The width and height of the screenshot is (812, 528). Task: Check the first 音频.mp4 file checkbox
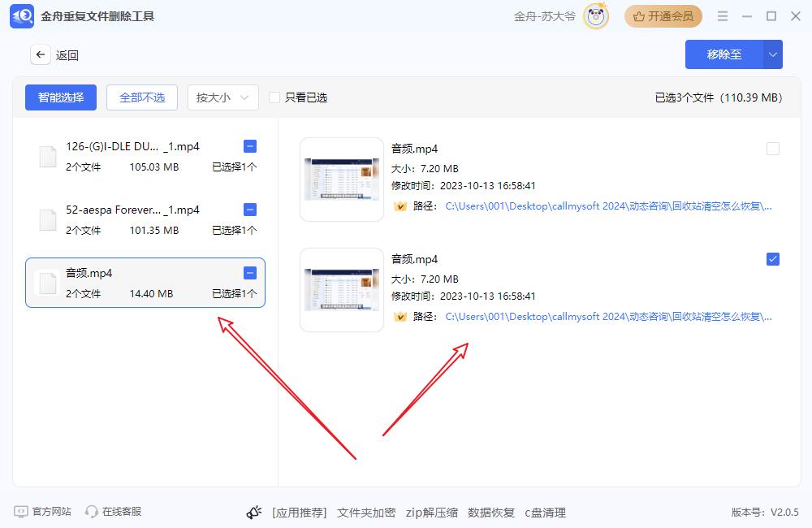pyautogui.click(x=773, y=149)
